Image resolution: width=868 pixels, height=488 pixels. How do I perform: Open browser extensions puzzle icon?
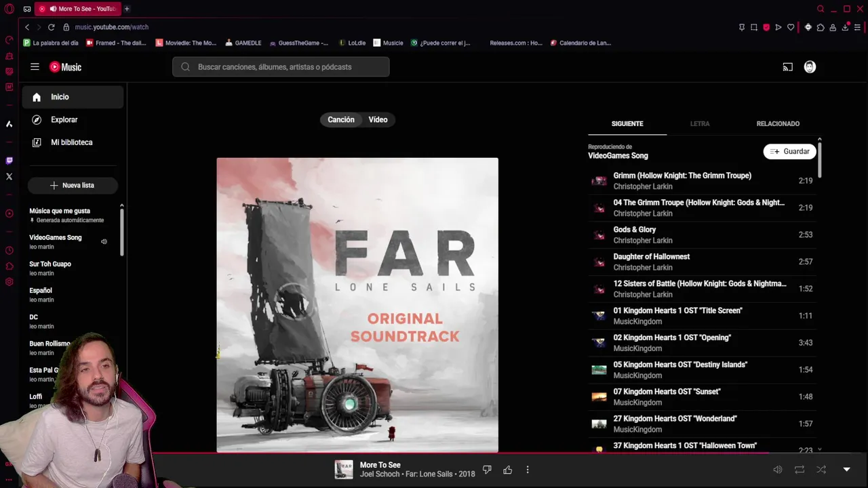821,27
